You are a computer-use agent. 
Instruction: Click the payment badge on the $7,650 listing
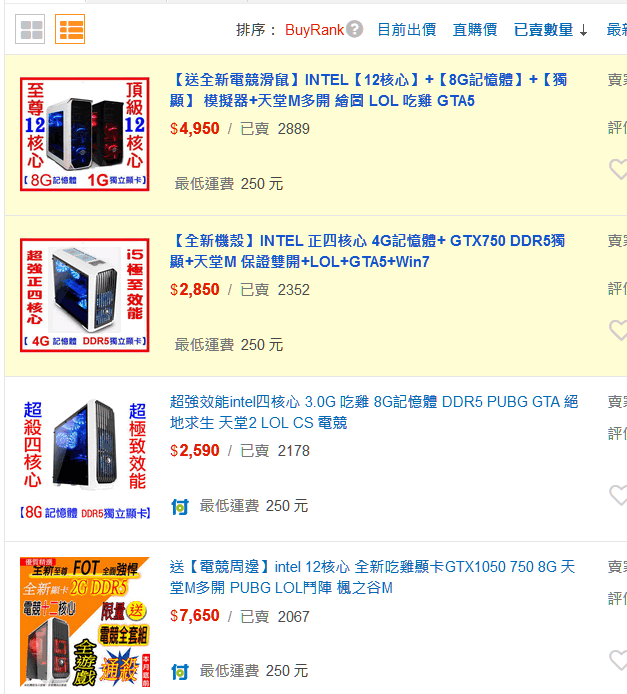tap(180, 671)
